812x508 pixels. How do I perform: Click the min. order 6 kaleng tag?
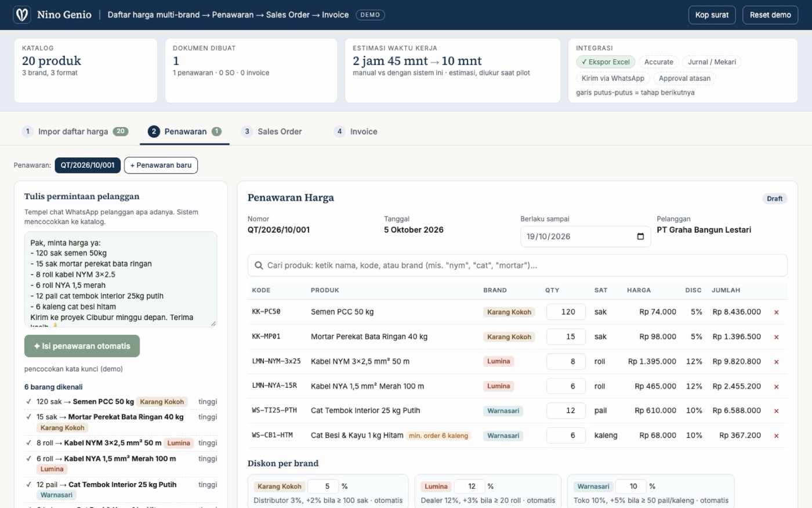click(438, 435)
